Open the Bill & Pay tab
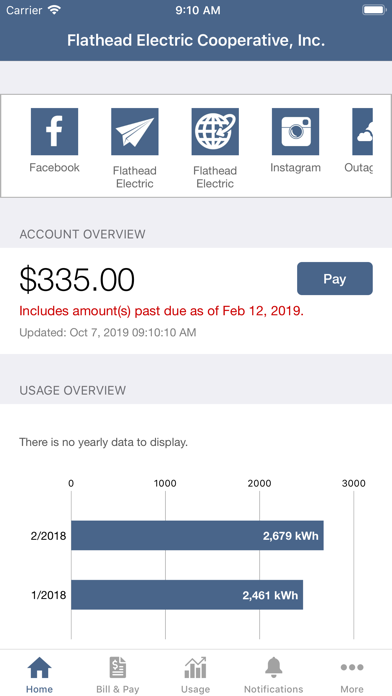 118,675
